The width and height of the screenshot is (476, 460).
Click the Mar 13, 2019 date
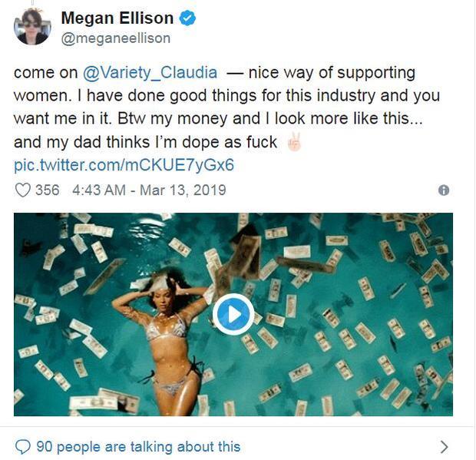click(183, 190)
